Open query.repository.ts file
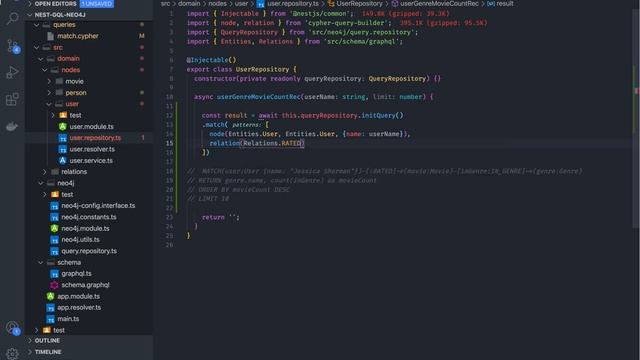Screen dimensions: 640x360 [89, 251]
